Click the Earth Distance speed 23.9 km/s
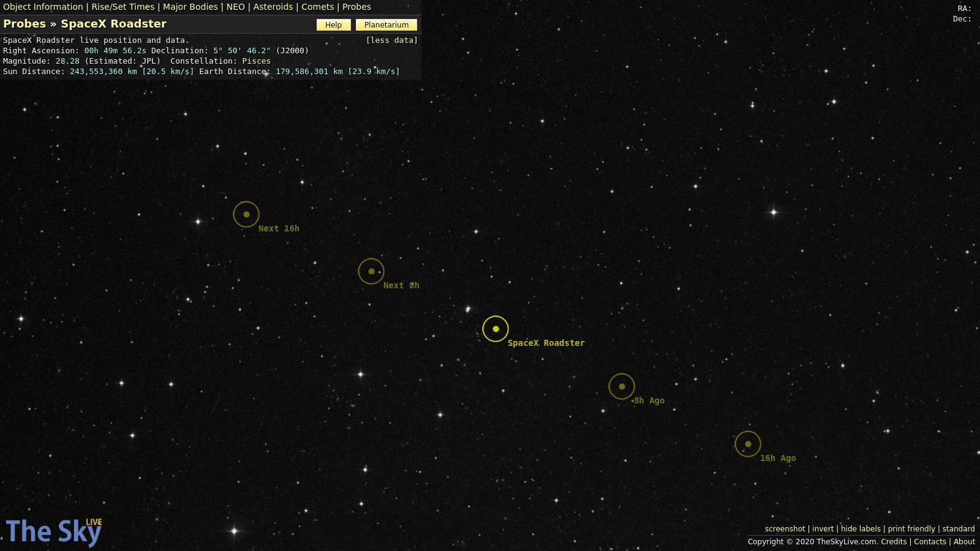Viewport: 980px width, 551px height. point(374,72)
